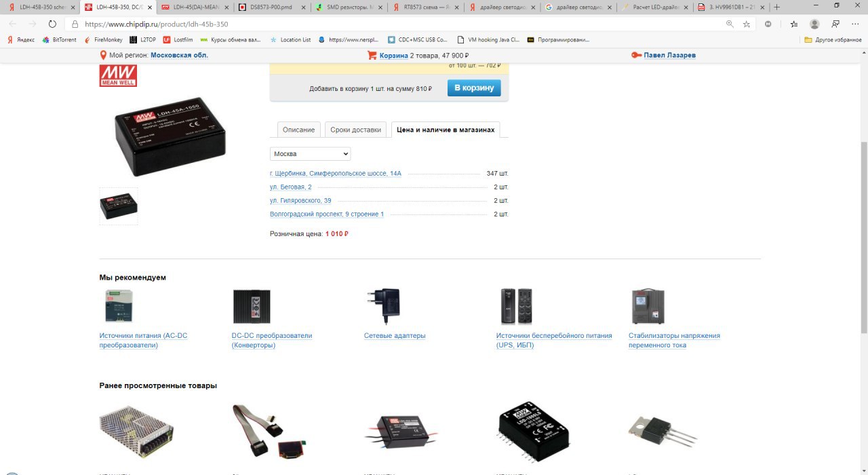Open new tab with plus icon
Image resolution: width=868 pixels, height=475 pixels.
click(776, 7)
